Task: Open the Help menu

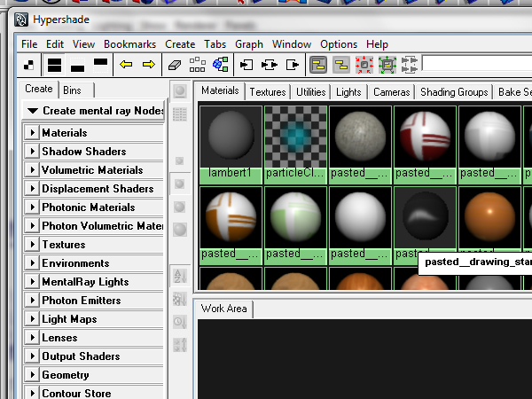Action: point(377,44)
